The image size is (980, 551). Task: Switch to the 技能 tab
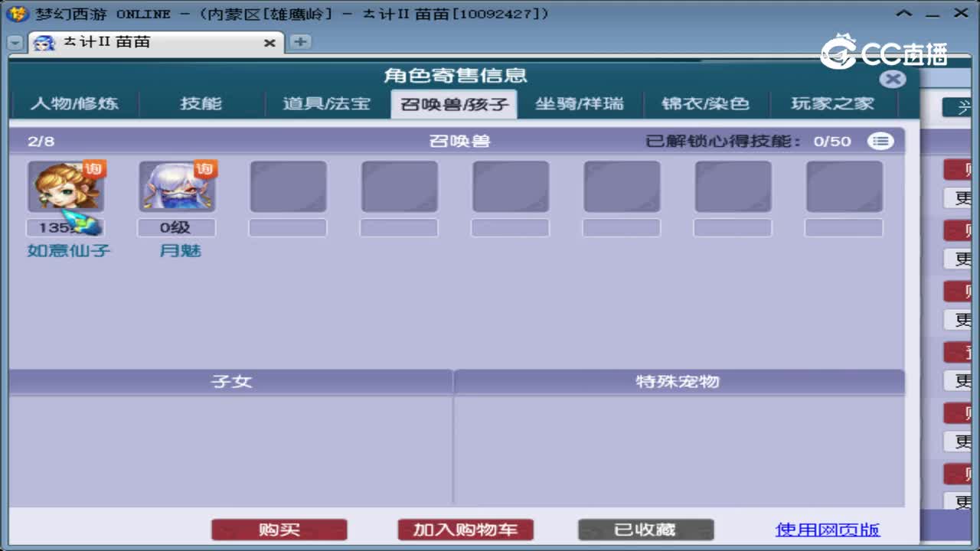pyautogui.click(x=201, y=103)
